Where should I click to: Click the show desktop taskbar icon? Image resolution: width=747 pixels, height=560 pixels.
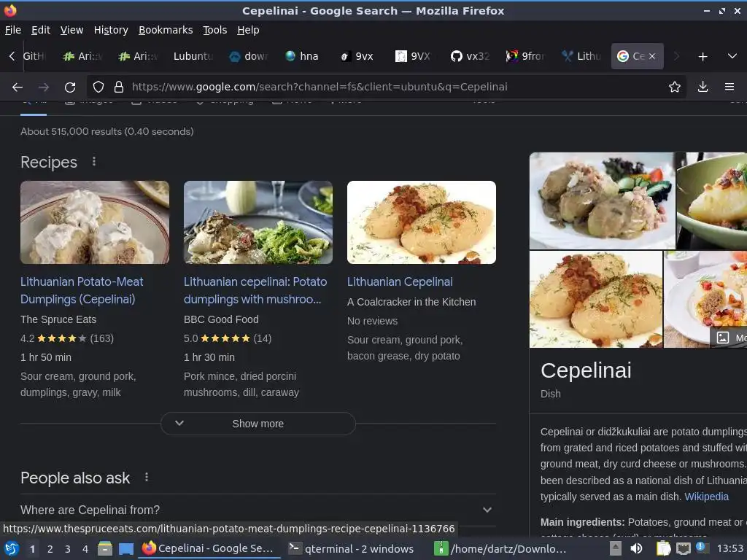click(x=126, y=548)
